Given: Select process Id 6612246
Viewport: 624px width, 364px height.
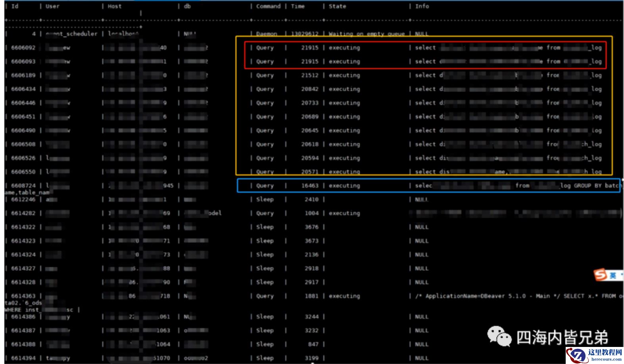Looking at the screenshot, I should (23, 199).
